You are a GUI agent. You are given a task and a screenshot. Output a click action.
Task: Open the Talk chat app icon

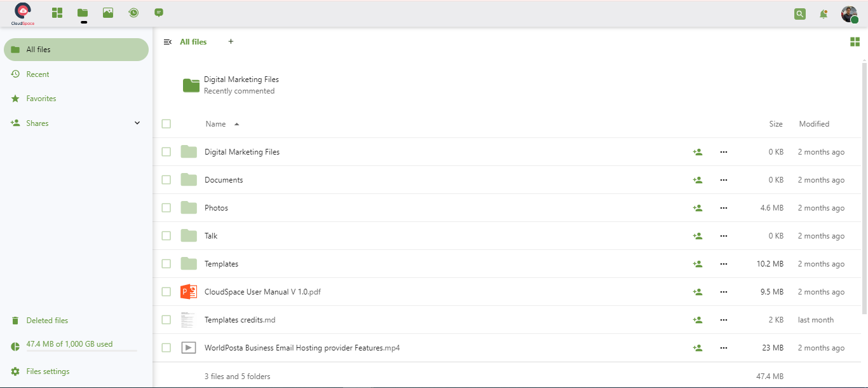click(159, 13)
